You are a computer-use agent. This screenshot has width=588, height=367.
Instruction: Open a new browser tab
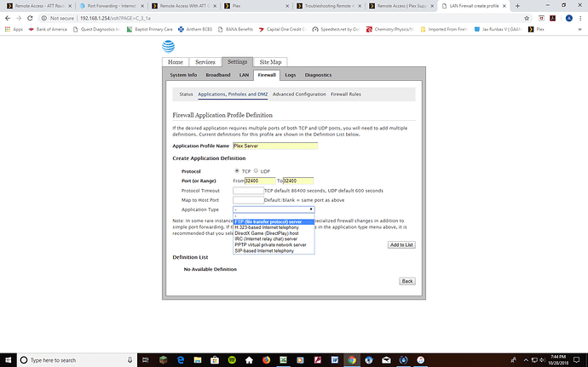[x=517, y=6]
